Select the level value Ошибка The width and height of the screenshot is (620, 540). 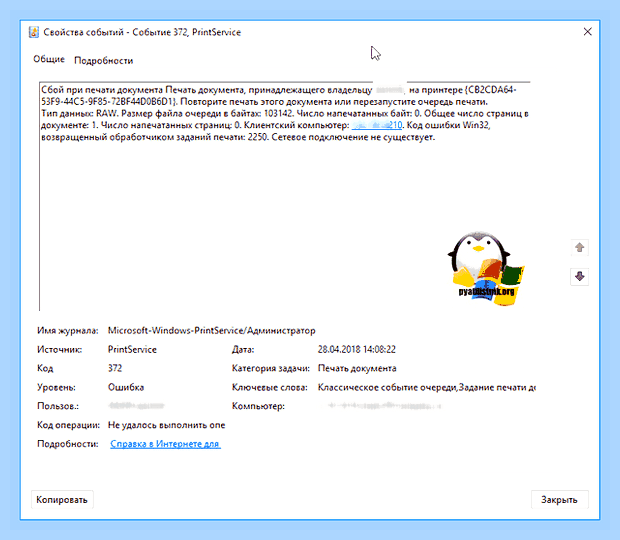coord(126,387)
